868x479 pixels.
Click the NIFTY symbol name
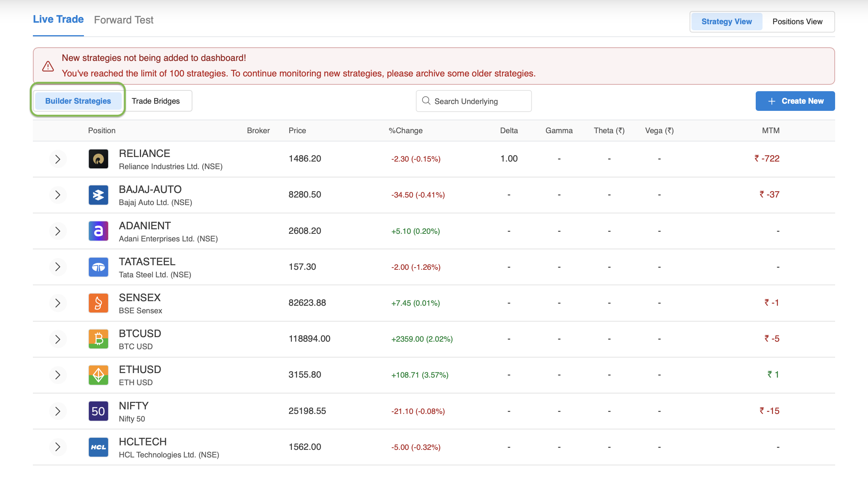click(133, 406)
